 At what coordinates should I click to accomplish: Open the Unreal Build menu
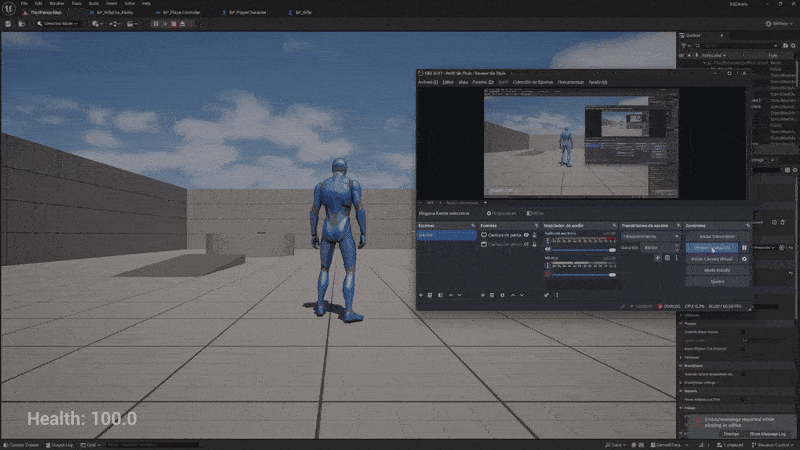(x=94, y=3)
